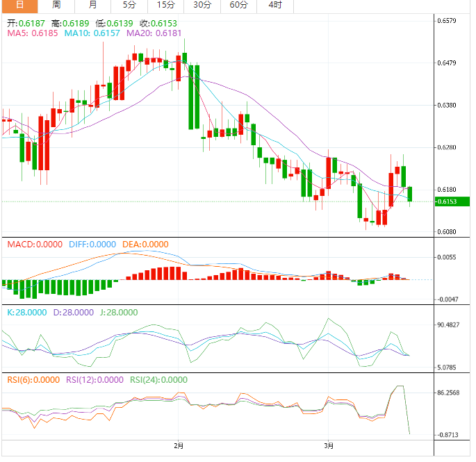This screenshot has height=462, width=476.
Task: Switch to the 4时 chart tab
Action: [274, 6]
